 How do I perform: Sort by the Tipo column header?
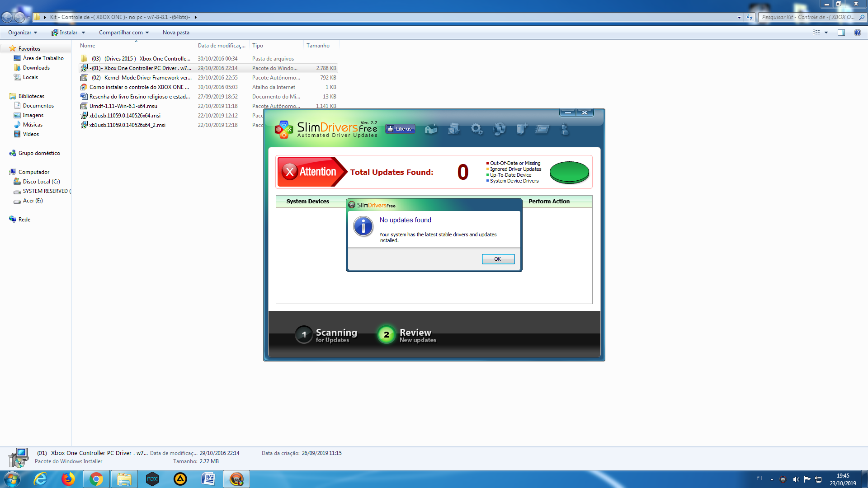(276, 46)
